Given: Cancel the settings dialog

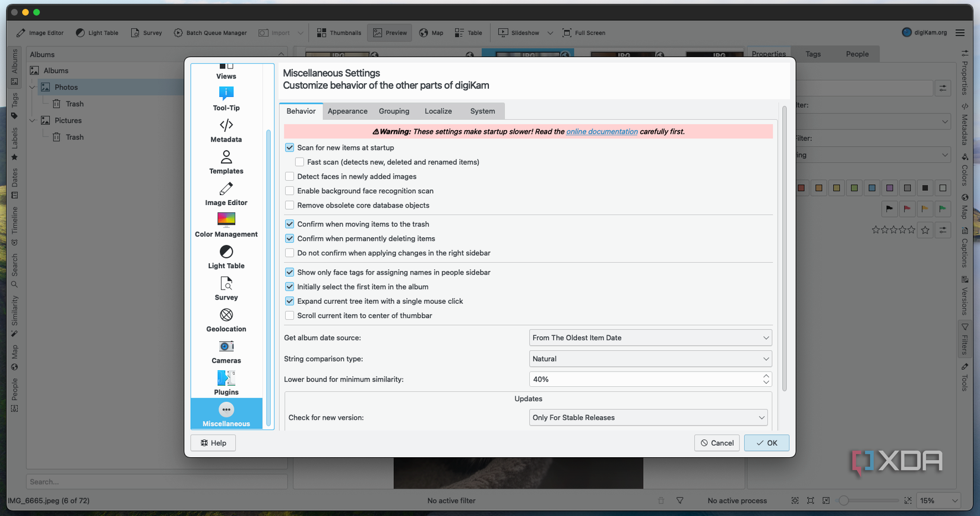Looking at the screenshot, I should pyautogui.click(x=717, y=443).
